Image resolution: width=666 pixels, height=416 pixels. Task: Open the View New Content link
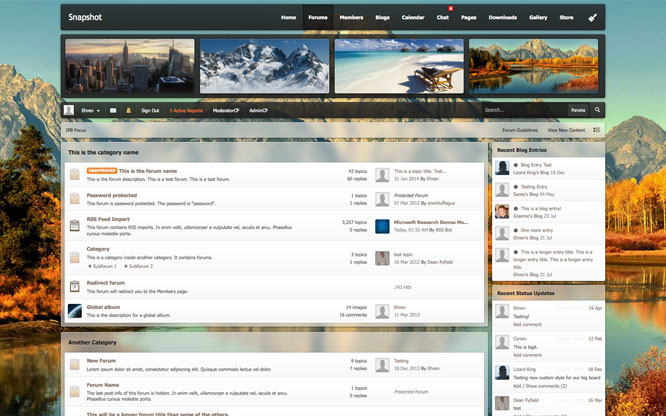click(565, 130)
